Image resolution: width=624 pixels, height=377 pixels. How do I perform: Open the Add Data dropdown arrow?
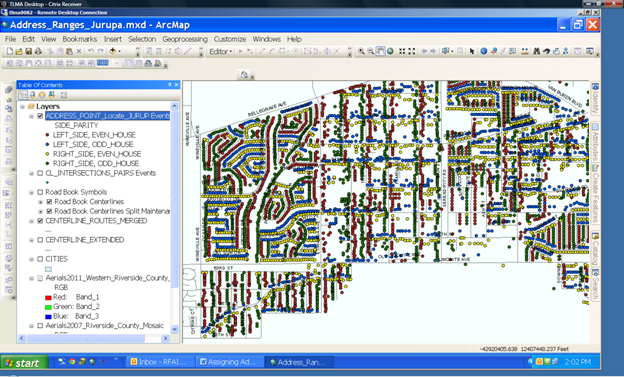(x=119, y=51)
